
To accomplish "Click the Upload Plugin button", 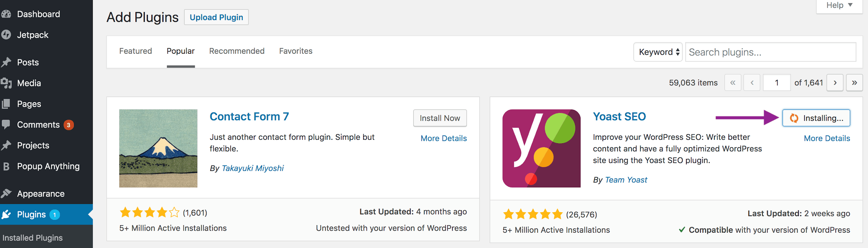I will (x=216, y=17).
